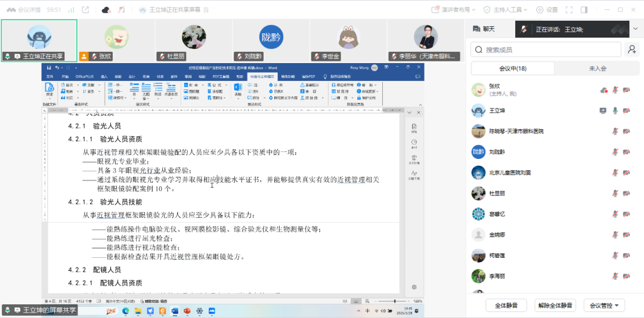This screenshot has width=644, height=318.
Task: Toggle 柯碧莲's camera in member list
Action: point(626,255)
